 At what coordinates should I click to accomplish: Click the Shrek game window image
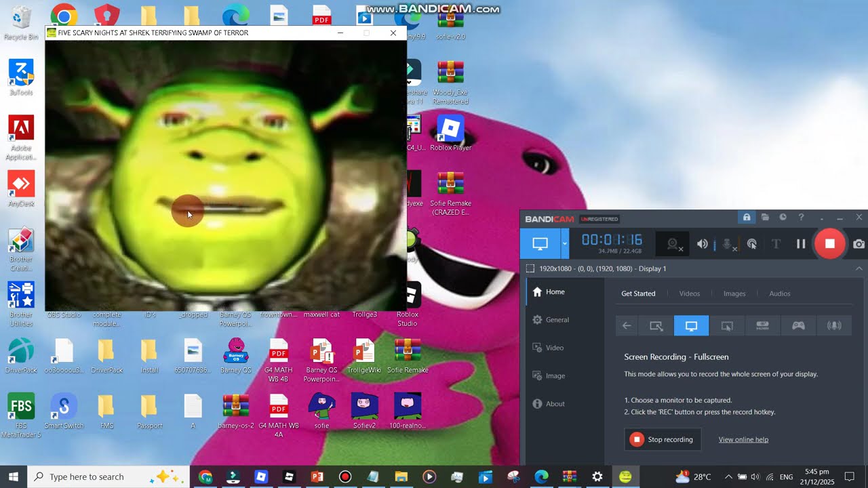click(x=226, y=176)
